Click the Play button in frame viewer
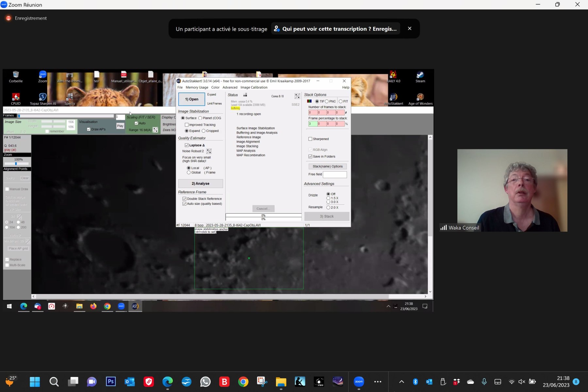Screen dimensions: 588x392 click(x=120, y=126)
